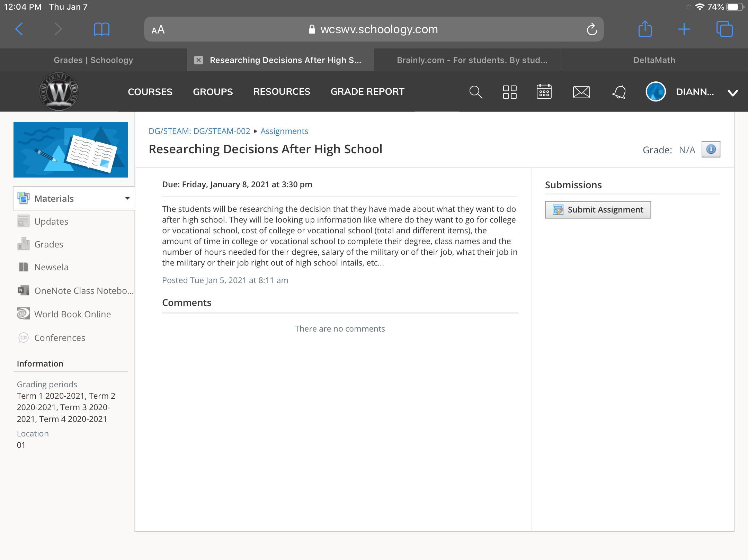Viewport: 748px width, 560px height.
Task: Open Safari reader AA text options
Action: click(x=158, y=29)
